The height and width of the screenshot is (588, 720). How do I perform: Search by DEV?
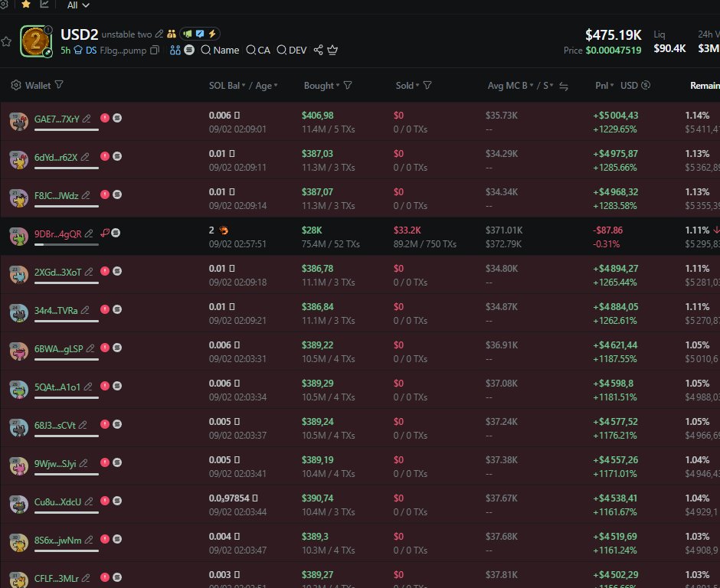(x=292, y=50)
